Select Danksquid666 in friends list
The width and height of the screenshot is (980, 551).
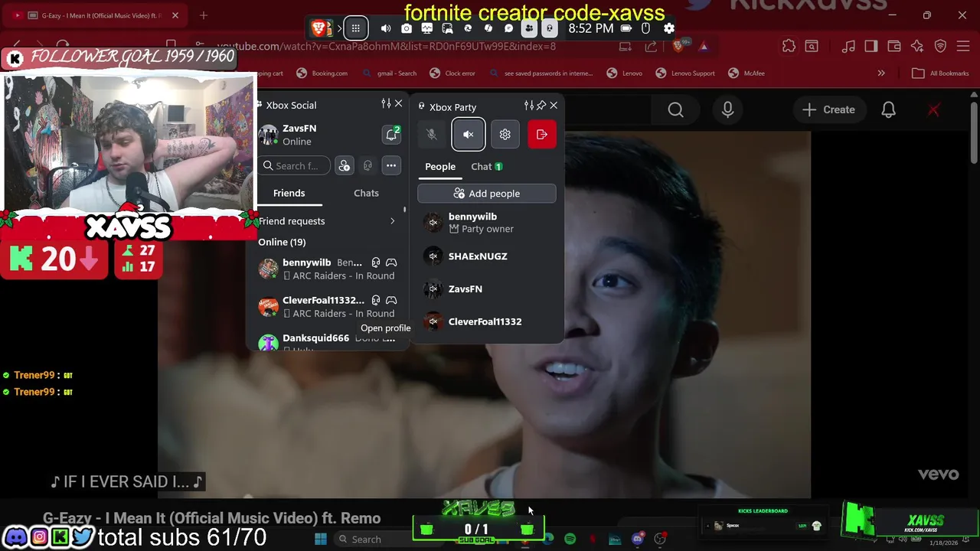(x=327, y=342)
